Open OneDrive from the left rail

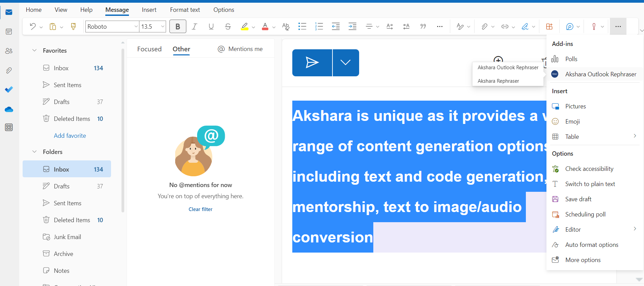9,109
